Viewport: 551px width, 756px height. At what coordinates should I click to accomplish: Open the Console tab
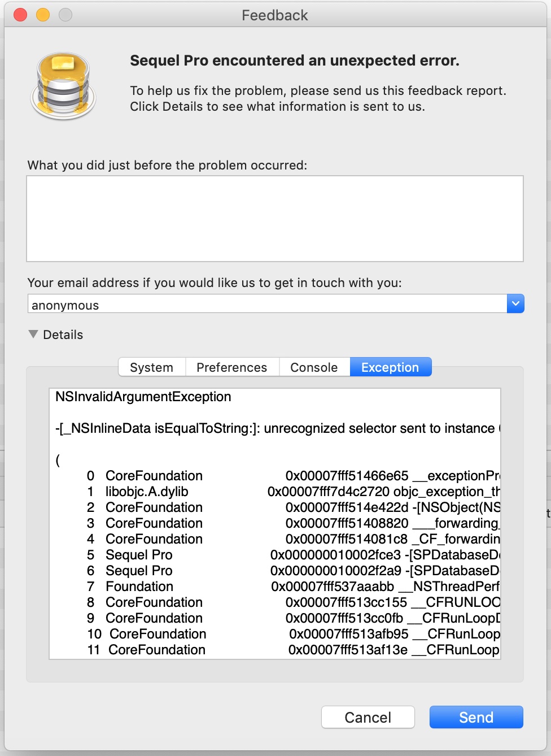314,367
